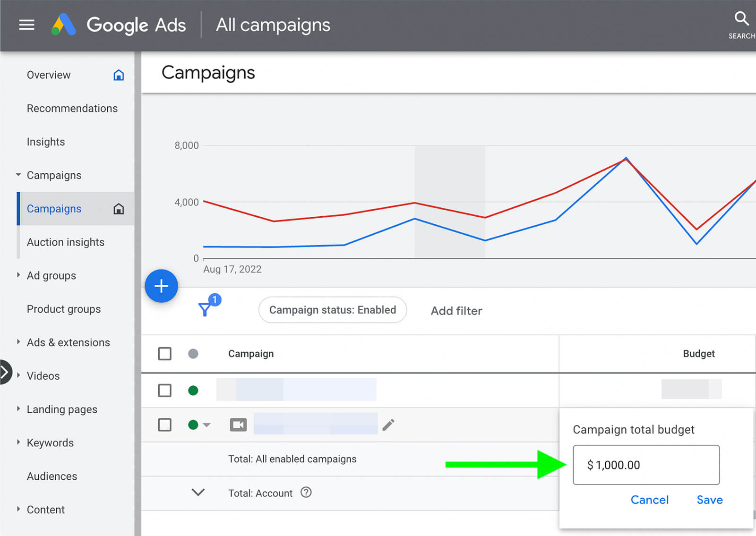Open the Insights page
Viewport: 756px width, 536px height.
(46, 142)
